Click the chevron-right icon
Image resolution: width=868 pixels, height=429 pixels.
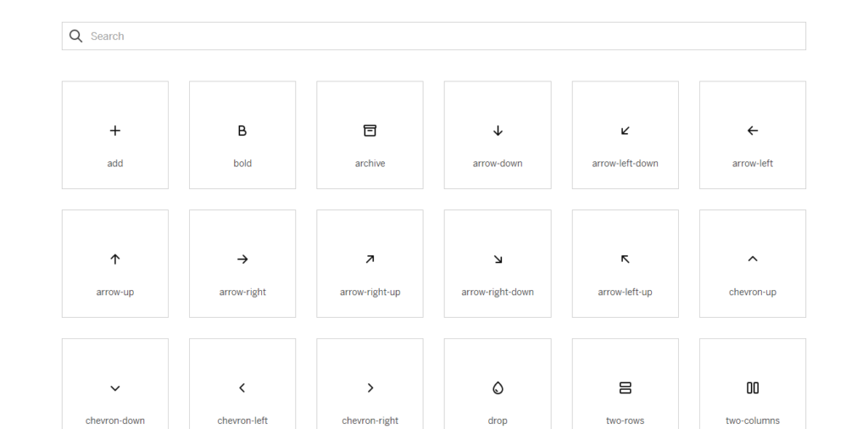(370, 388)
